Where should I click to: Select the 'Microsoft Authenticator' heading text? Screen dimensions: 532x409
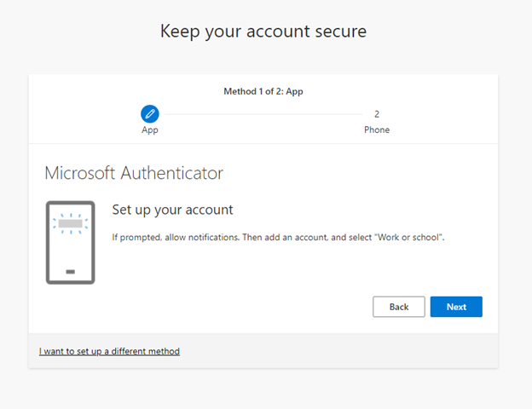click(134, 173)
